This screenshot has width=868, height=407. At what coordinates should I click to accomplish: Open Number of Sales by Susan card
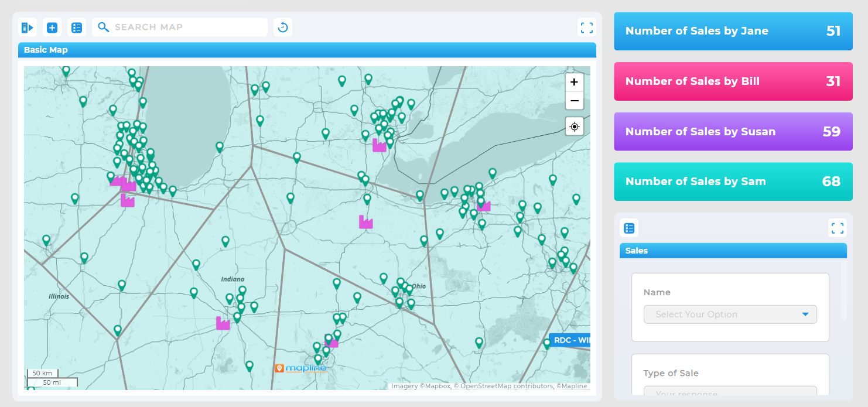(733, 132)
